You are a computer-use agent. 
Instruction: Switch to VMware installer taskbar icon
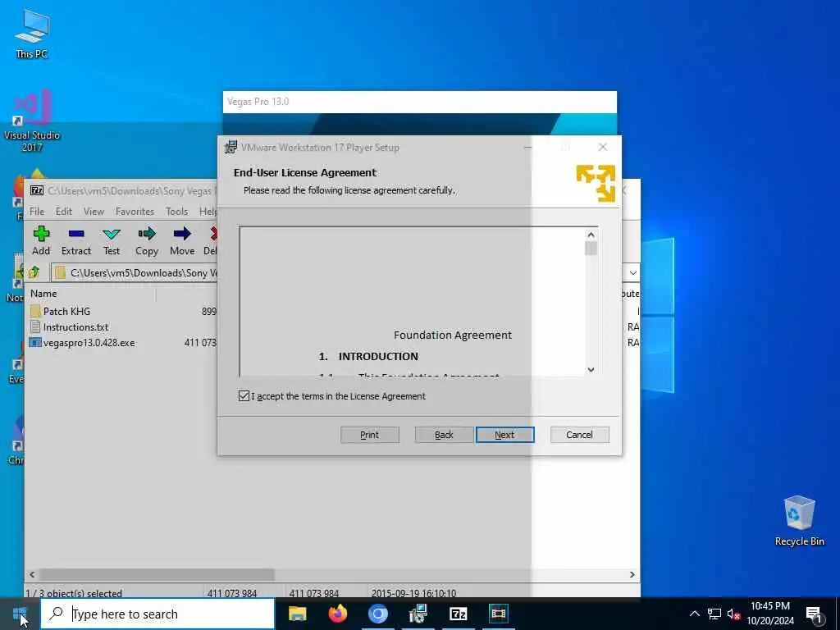pos(418,614)
